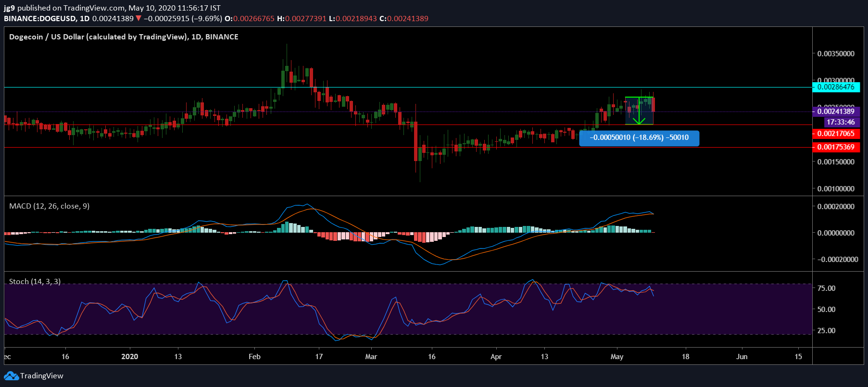The height and width of the screenshot is (387, 868).
Task: Click the jg9 author name
Action: click(x=9, y=8)
